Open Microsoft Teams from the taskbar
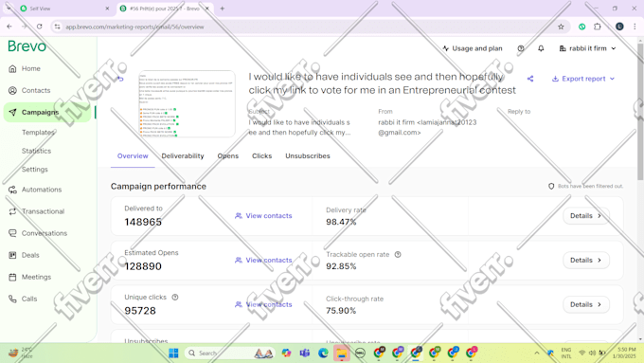Image resolution: width=644 pixels, height=363 pixels. pos(305,354)
